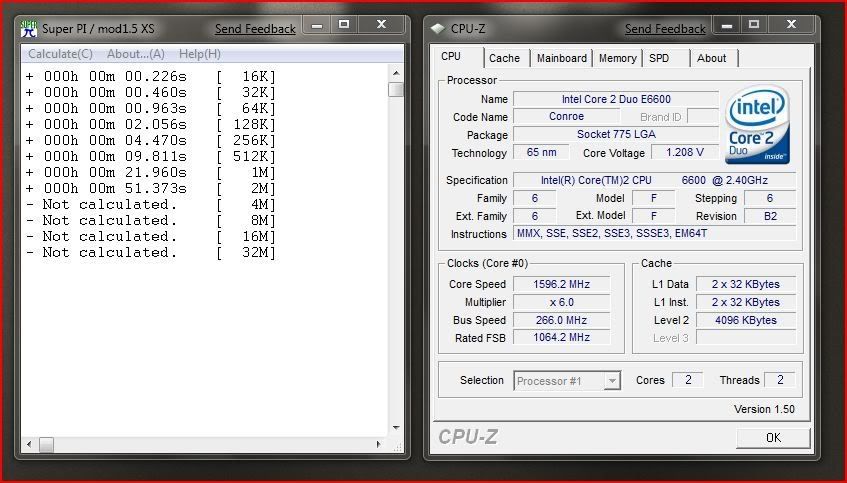This screenshot has height=483, width=847.
Task: Click the 256K result row 04.470s
Action: tap(151, 140)
